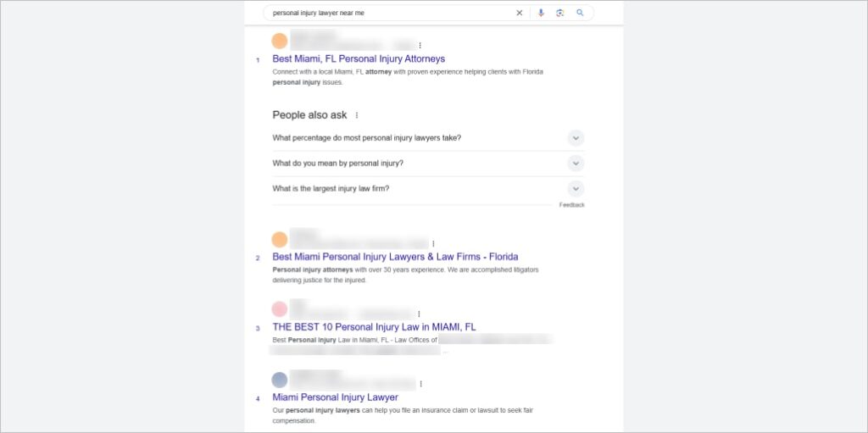Open 'Best Miami Personal Injury Lawyers & Law Firms' link
The width and height of the screenshot is (868, 433).
pos(394,257)
